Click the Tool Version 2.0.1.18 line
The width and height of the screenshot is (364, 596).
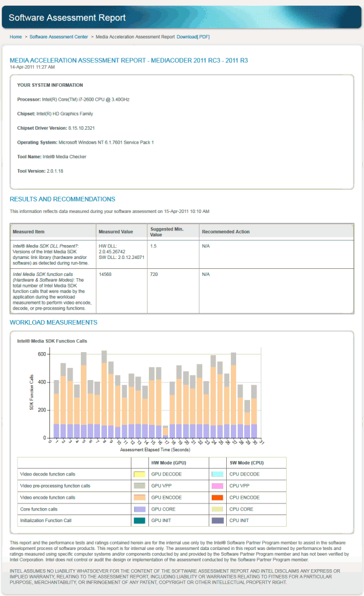click(x=40, y=171)
